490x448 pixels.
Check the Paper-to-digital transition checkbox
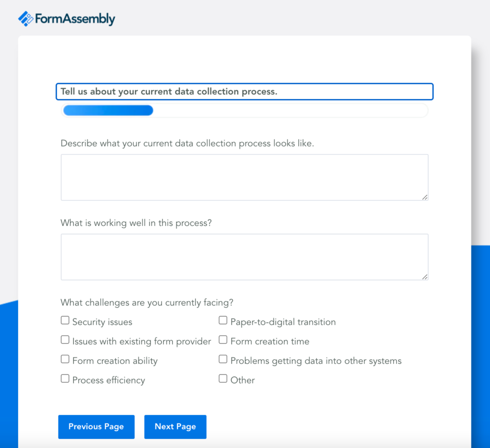coord(222,319)
